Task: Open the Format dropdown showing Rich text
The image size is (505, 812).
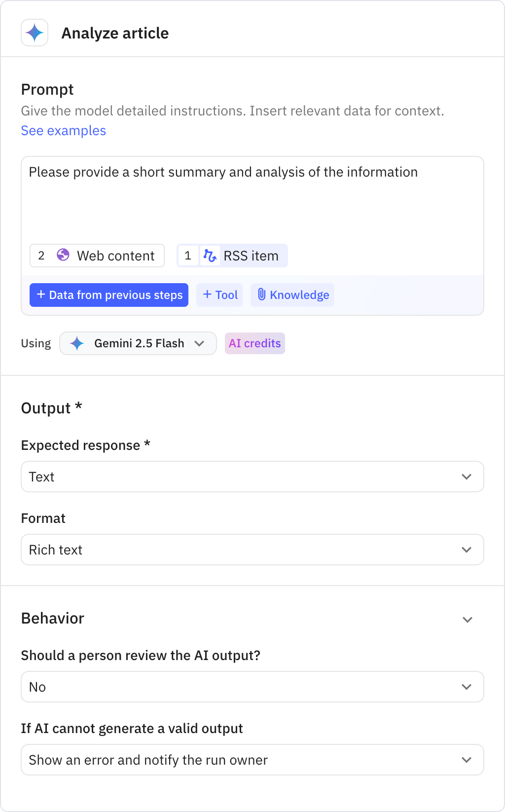Action: click(x=252, y=550)
